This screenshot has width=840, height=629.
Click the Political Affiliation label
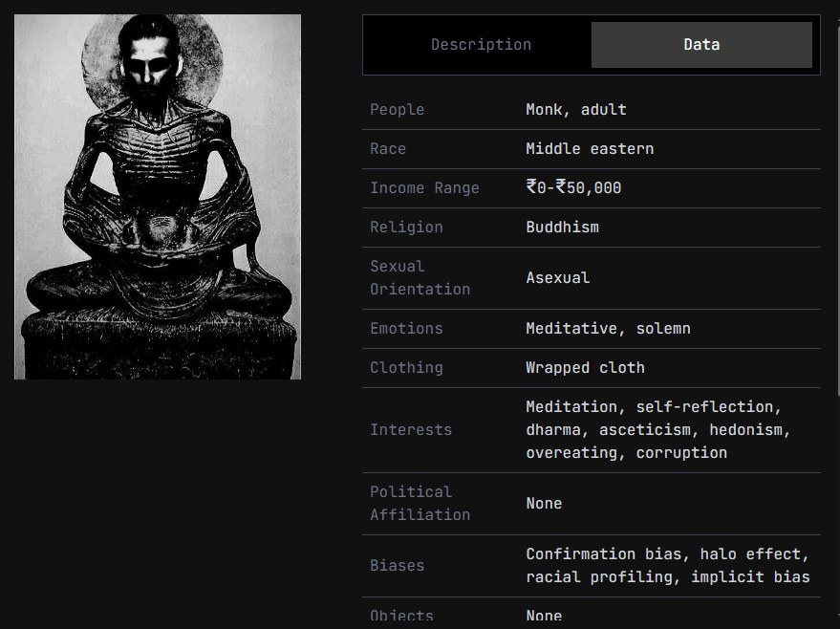(420, 503)
